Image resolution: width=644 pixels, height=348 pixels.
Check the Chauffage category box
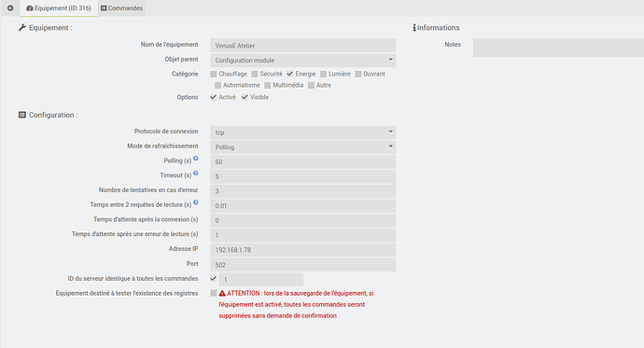(x=214, y=74)
